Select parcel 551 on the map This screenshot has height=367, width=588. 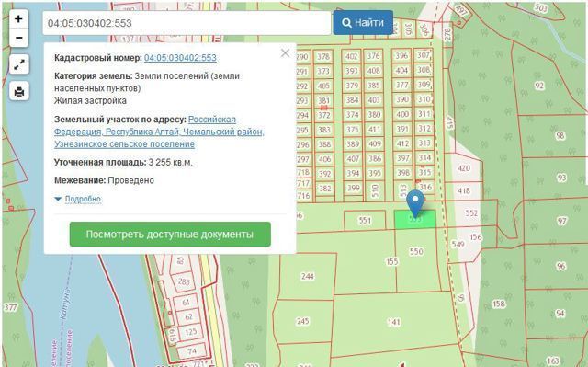(365, 221)
